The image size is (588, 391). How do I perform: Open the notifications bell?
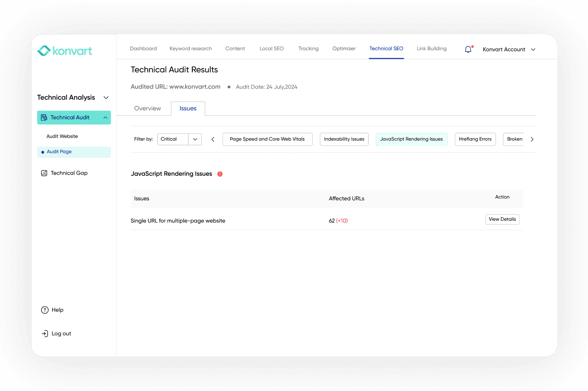tap(468, 50)
